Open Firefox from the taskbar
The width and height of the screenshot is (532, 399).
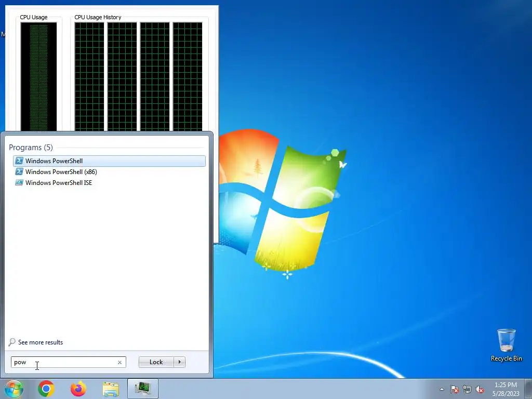[x=78, y=389]
